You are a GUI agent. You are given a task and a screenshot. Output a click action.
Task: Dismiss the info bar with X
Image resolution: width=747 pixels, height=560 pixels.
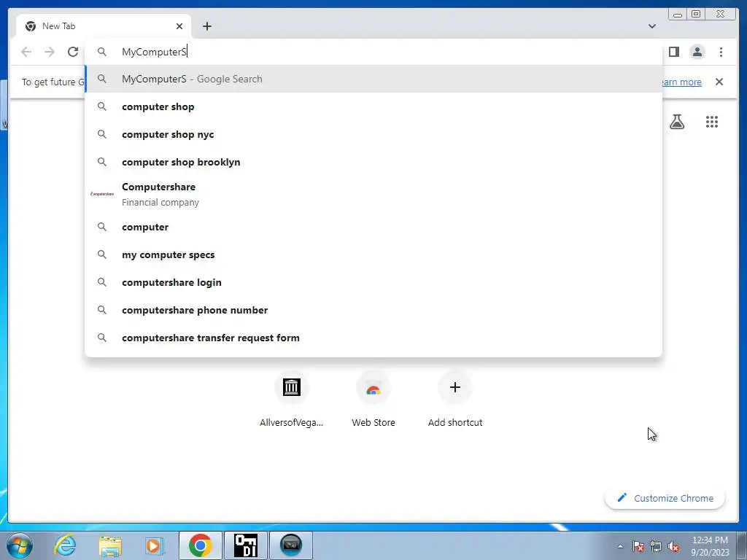[x=719, y=82]
